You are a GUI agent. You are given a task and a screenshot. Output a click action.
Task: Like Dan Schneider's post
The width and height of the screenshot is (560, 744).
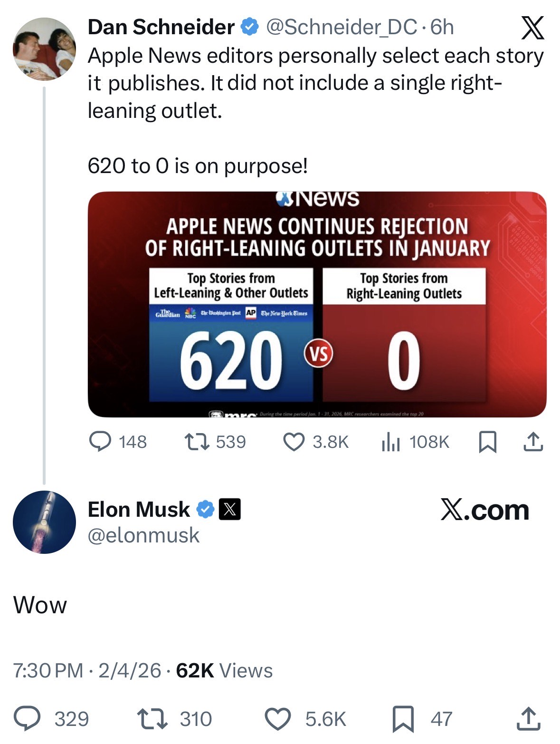tap(294, 442)
